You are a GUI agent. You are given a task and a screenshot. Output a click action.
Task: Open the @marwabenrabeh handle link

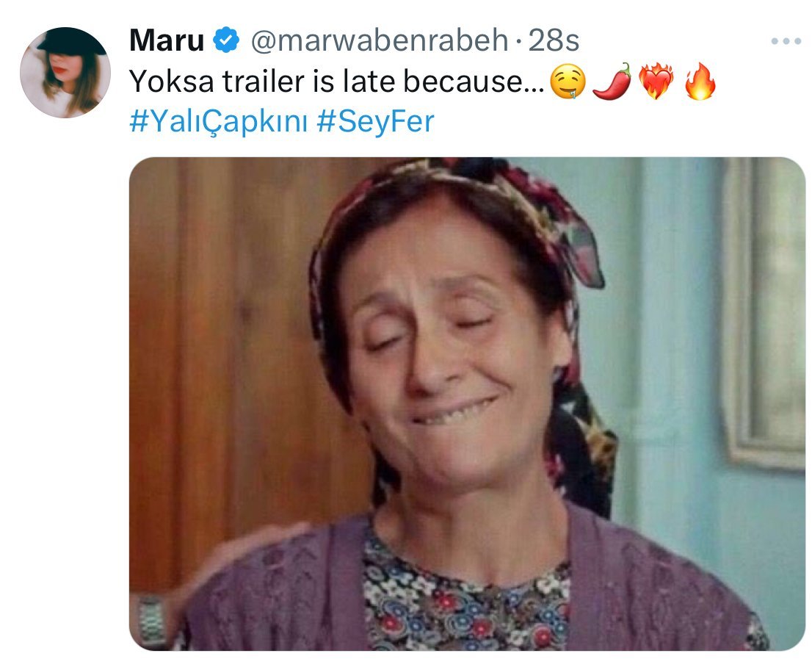[x=380, y=40]
